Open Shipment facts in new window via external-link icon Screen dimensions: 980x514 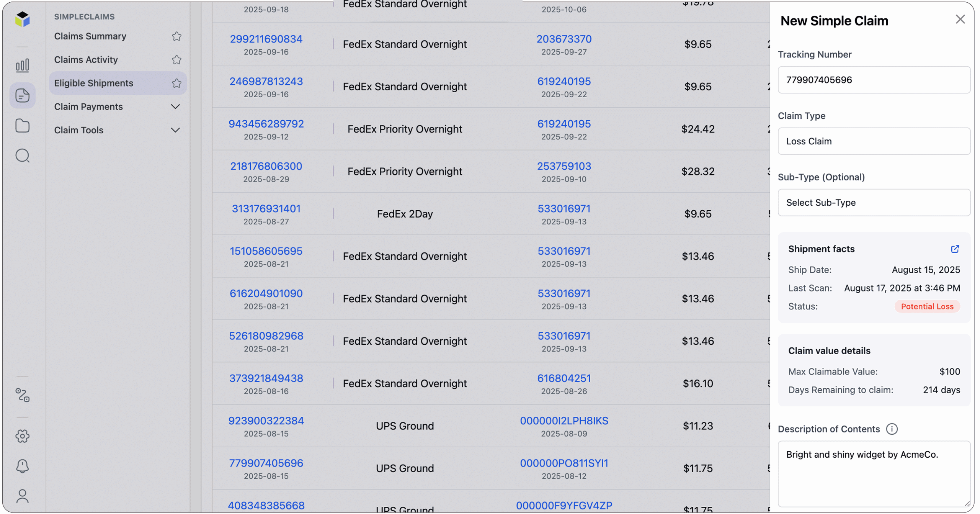955,249
